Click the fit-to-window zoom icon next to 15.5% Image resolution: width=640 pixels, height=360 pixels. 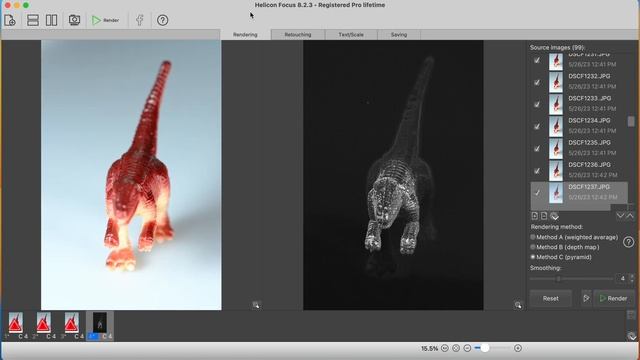click(445, 348)
